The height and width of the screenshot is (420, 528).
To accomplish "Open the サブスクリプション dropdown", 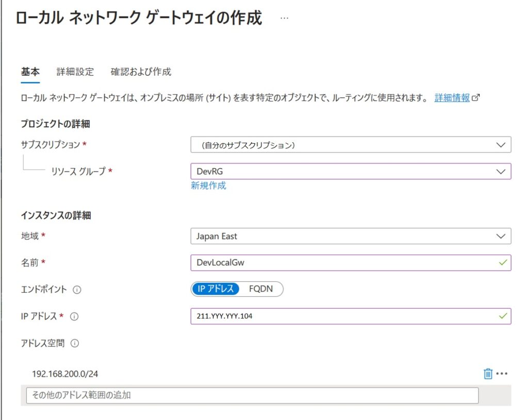I will coord(351,145).
